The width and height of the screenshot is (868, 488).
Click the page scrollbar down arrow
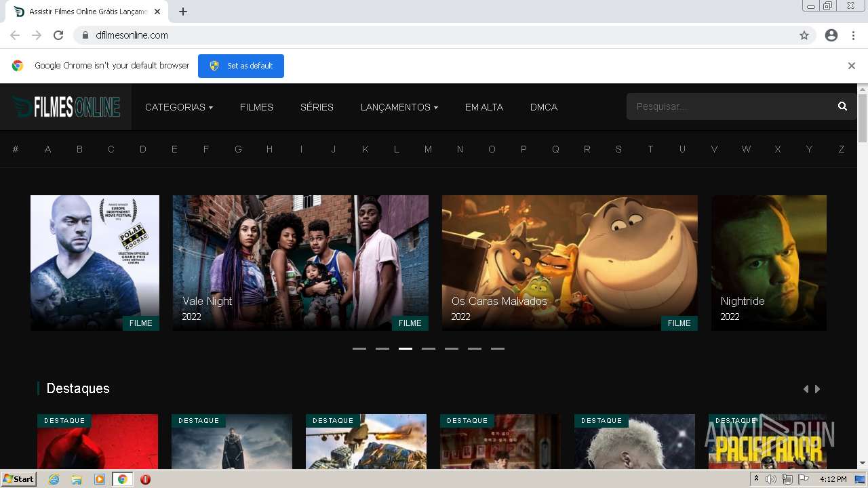pos(863,464)
